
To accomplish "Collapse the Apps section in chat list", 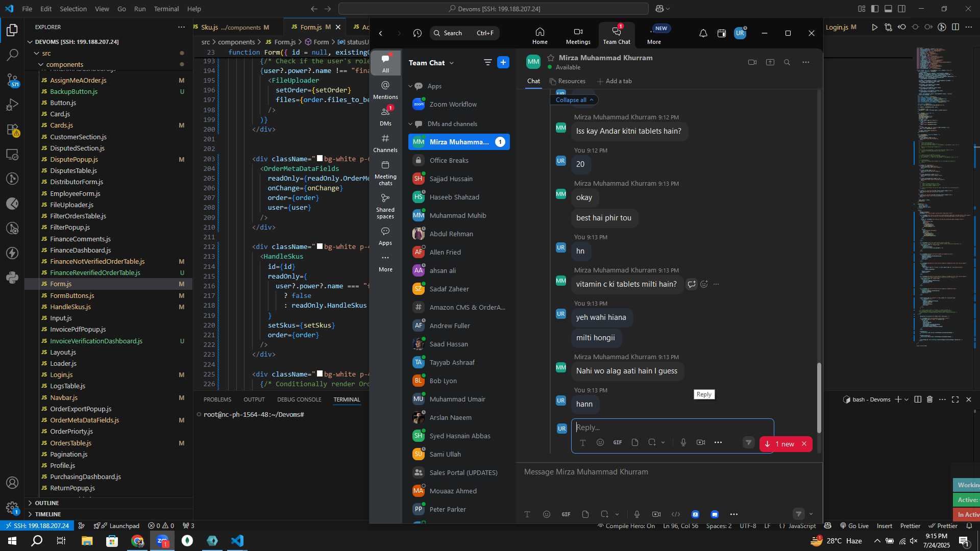I will pyautogui.click(x=410, y=86).
